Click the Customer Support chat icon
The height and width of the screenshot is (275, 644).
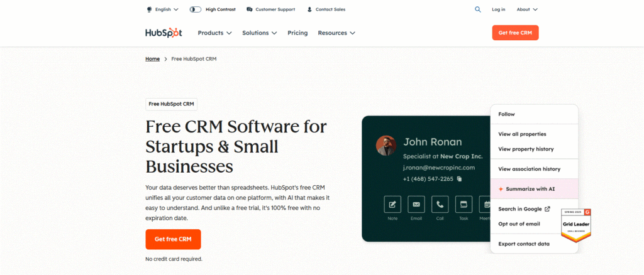pyautogui.click(x=249, y=9)
